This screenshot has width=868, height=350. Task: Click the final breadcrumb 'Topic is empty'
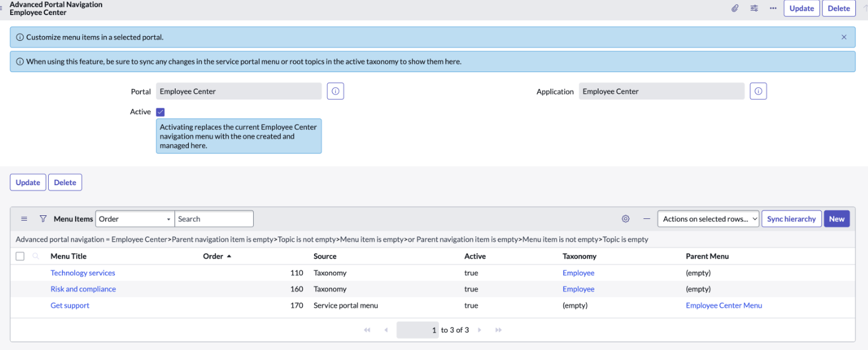[626, 239]
